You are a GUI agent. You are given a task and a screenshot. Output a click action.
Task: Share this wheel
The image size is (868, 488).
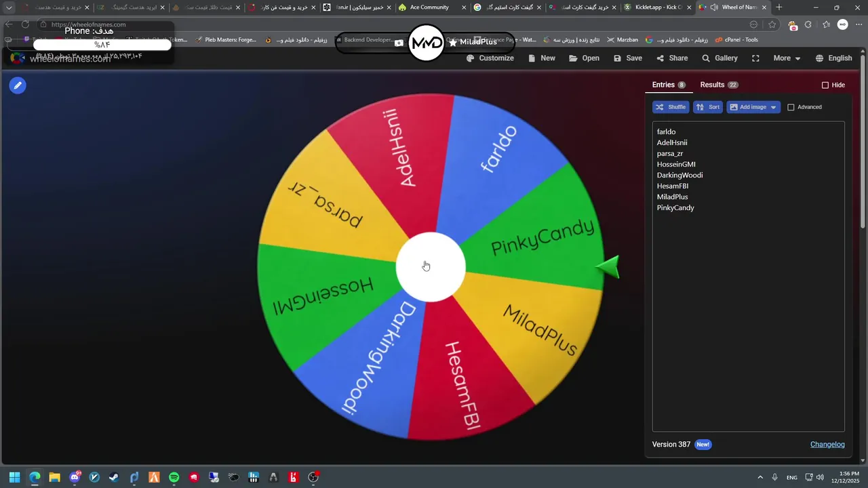672,58
